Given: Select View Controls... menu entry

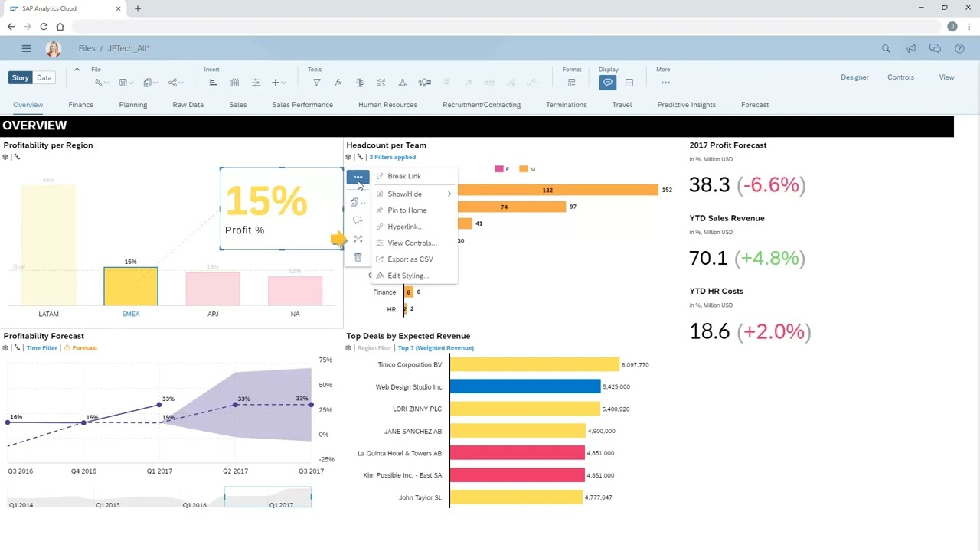Looking at the screenshot, I should pyautogui.click(x=413, y=243).
